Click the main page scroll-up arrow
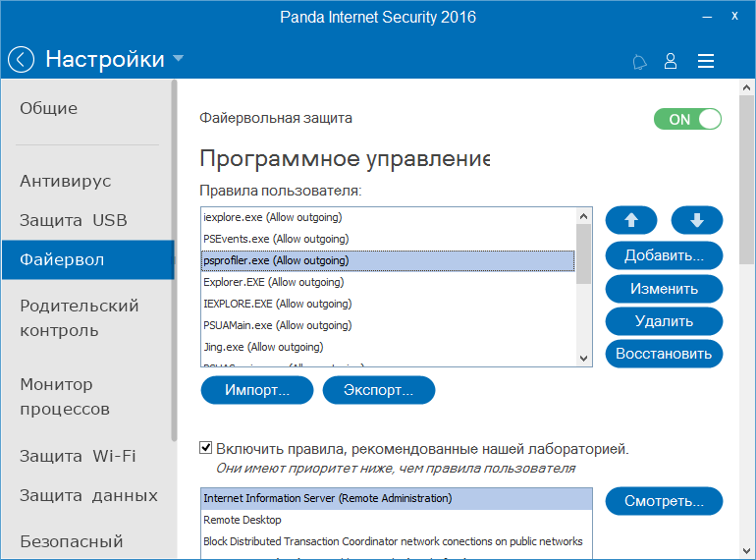Viewport: 756px width, 560px height. (746, 87)
